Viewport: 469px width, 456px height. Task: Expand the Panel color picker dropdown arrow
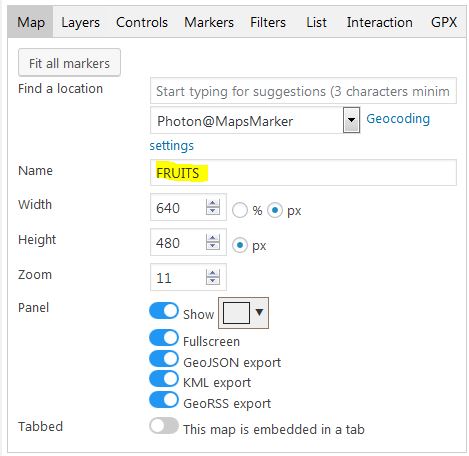tap(259, 312)
